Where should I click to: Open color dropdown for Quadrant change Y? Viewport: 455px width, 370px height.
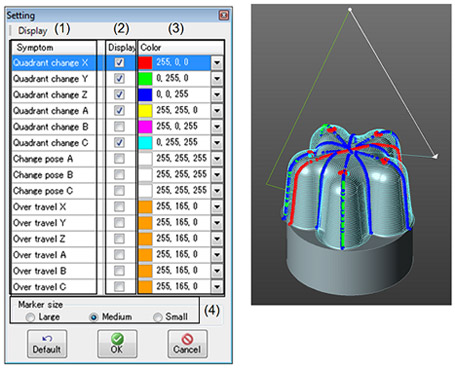pyautogui.click(x=217, y=78)
